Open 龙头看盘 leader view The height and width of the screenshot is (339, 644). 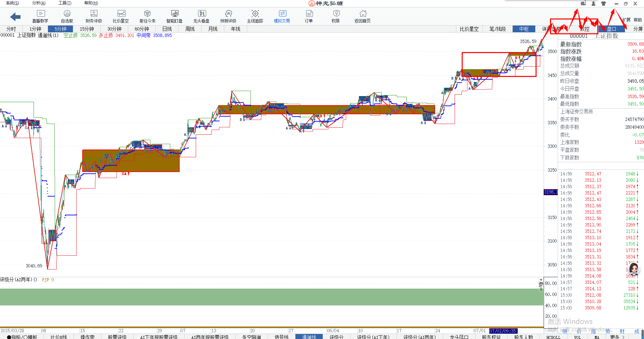pos(201,16)
